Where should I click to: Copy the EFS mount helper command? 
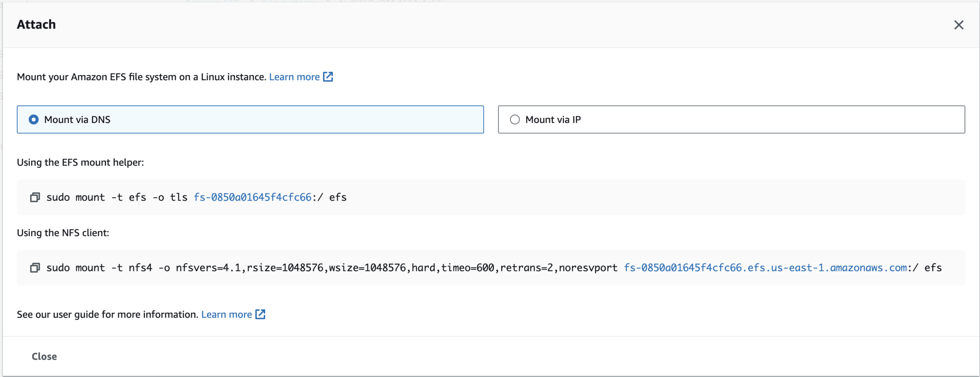point(35,197)
